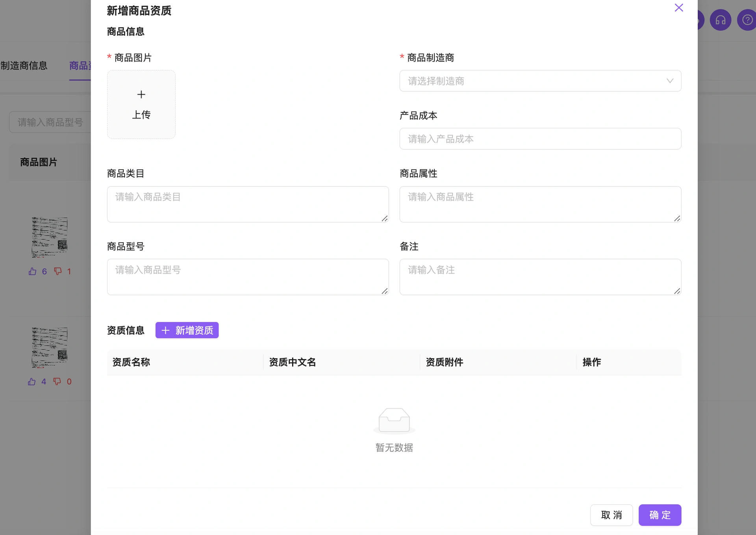
Task: Open second product image thumbnail with 4 likes
Action: tap(50, 348)
